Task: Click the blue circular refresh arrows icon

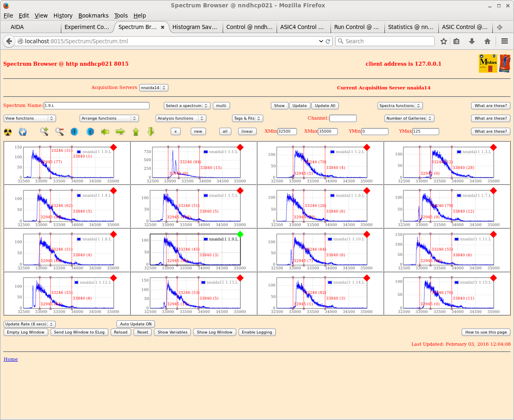Action: click(x=23, y=131)
